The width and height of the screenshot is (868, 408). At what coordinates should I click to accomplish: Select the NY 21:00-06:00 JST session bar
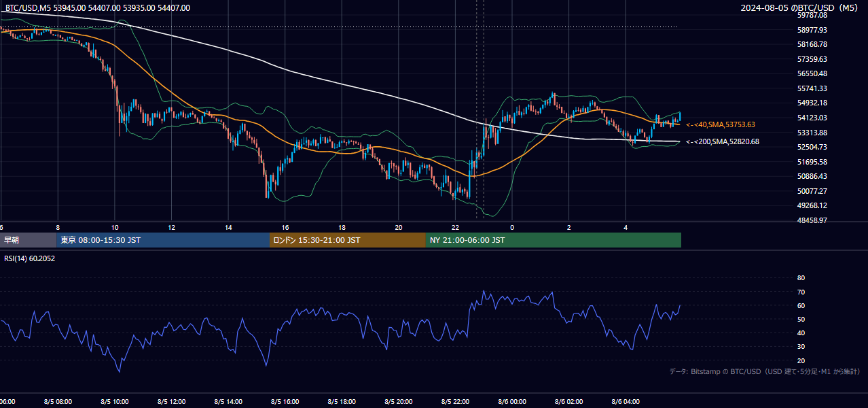(554, 240)
